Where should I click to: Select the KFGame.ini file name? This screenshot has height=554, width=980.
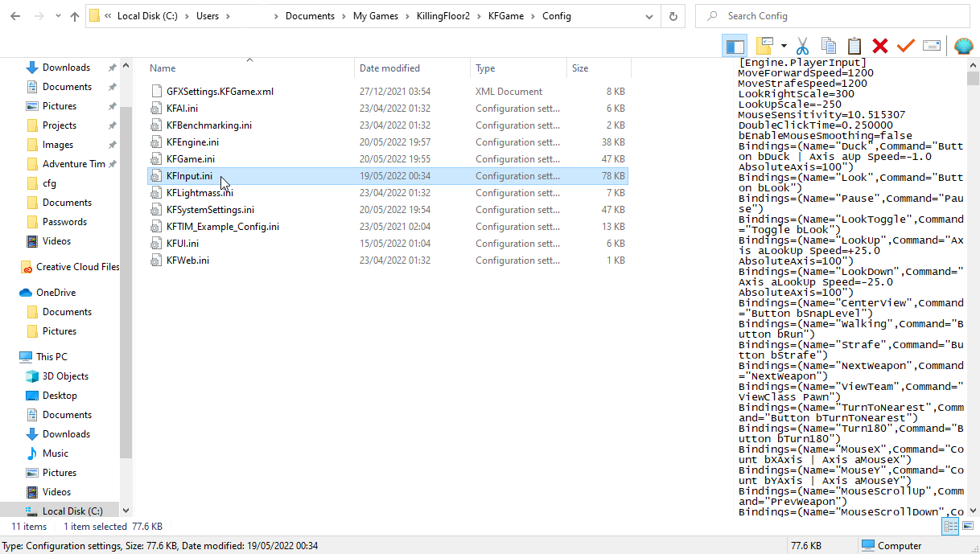[191, 159]
